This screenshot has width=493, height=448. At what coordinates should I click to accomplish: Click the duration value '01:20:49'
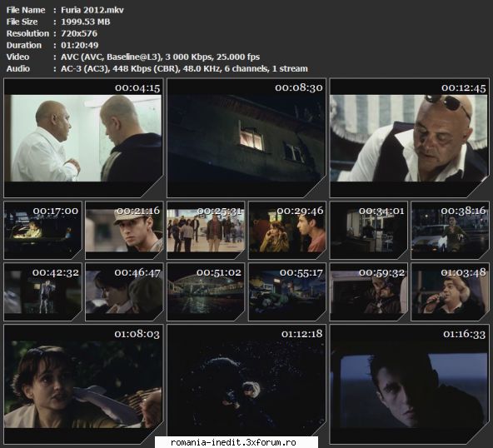[80, 45]
